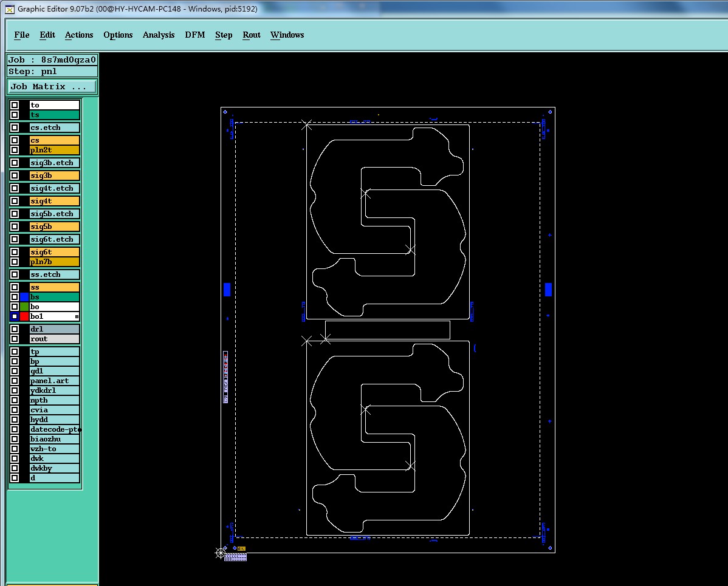Select layer ss in list
The height and width of the screenshot is (586, 728).
54,288
